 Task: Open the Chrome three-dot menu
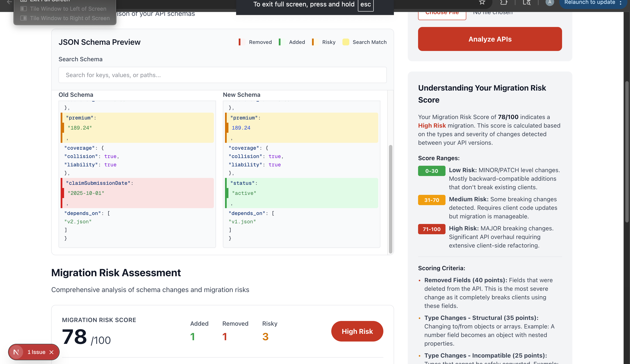pyautogui.click(x=621, y=3)
